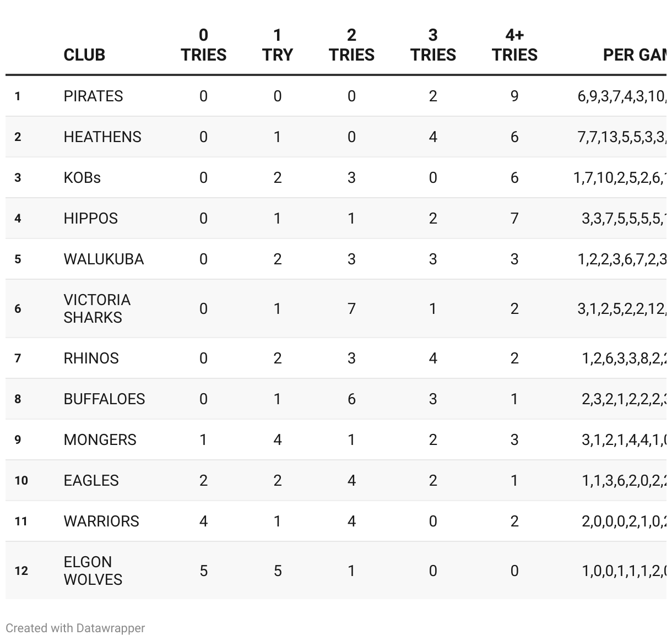Image resolution: width=672 pixels, height=641 pixels.
Task: Select the WALUKUBA row name
Action: (104, 259)
